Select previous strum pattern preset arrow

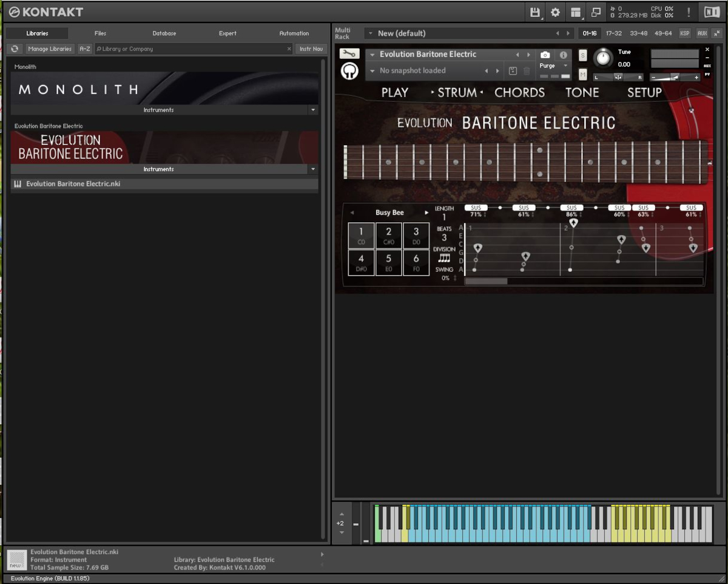point(352,212)
